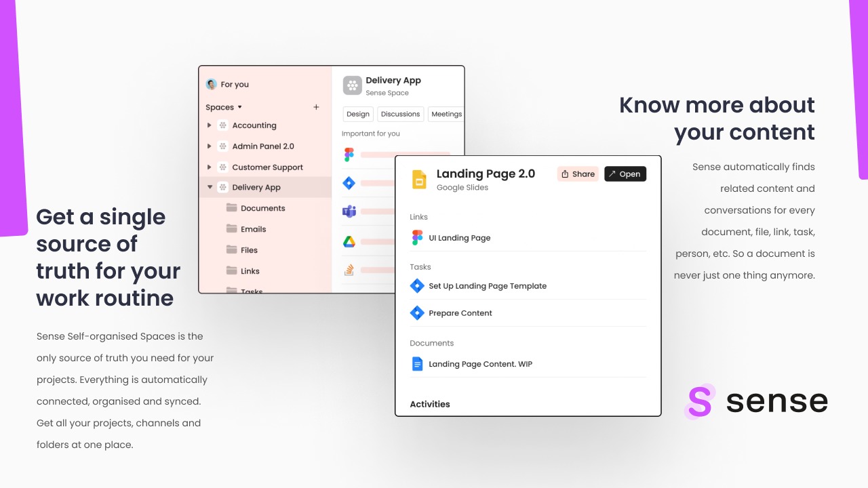Expand the Accounting space
This screenshot has width=868, height=488.
click(x=210, y=125)
